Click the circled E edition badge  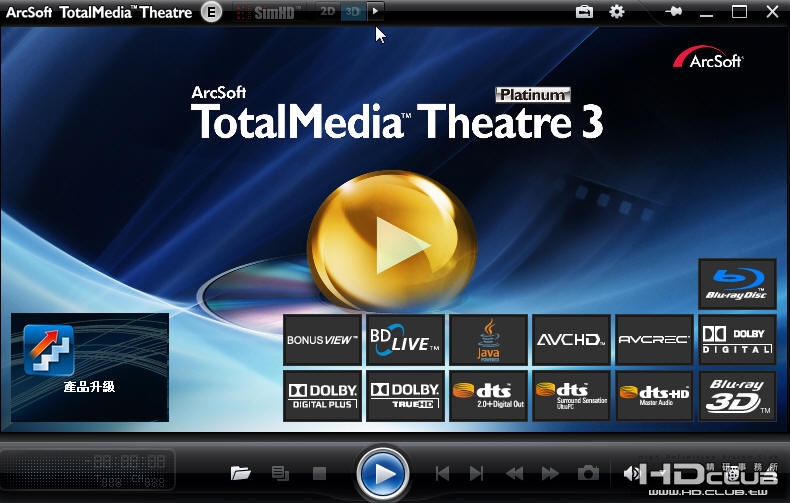click(211, 12)
